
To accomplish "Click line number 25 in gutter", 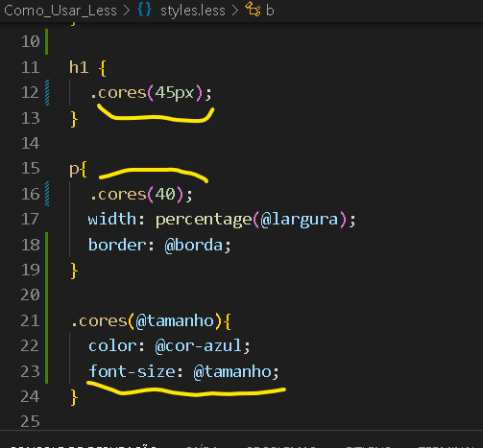I will [31, 422].
